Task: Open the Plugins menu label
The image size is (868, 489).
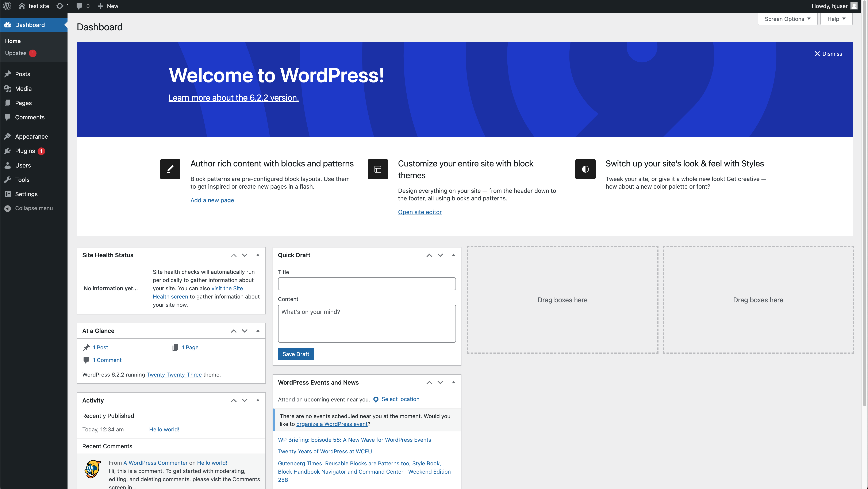Action: tap(25, 151)
